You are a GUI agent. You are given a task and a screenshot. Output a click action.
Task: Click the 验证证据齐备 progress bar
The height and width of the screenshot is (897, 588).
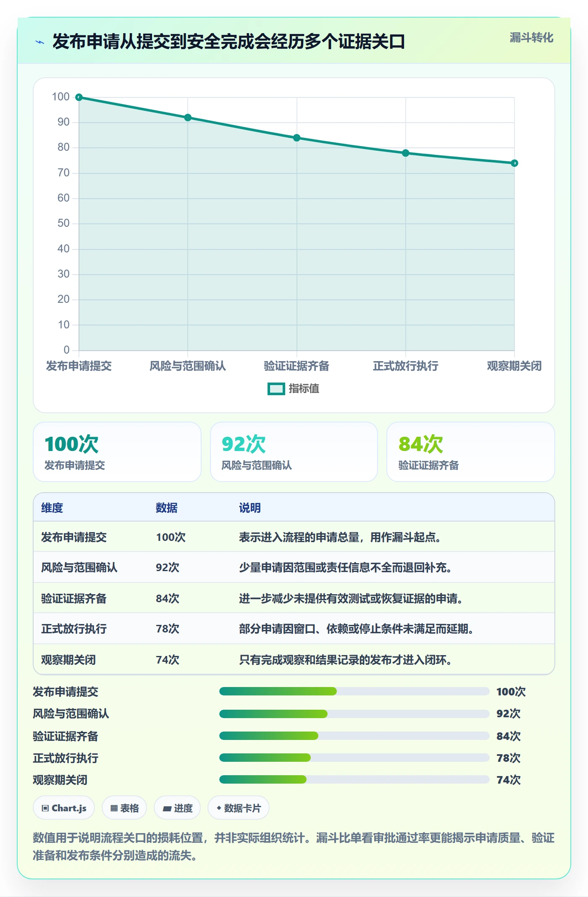(x=354, y=736)
